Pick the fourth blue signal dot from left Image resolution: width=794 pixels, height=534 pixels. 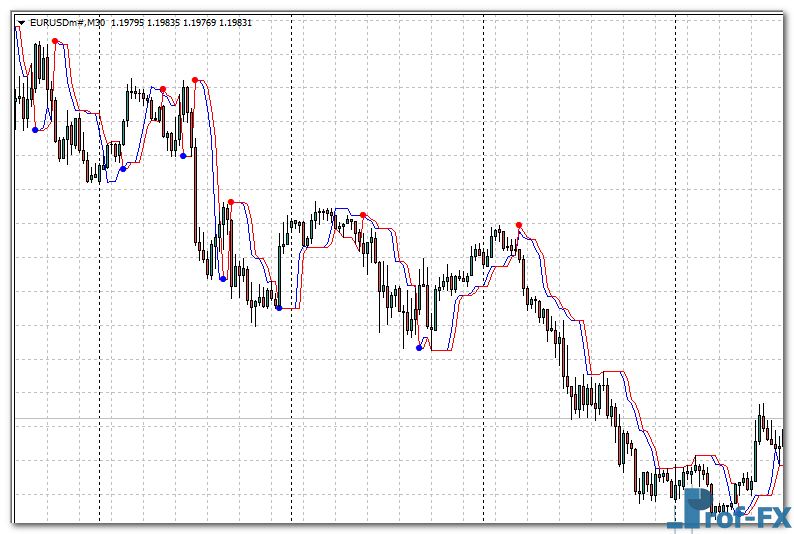(223, 278)
